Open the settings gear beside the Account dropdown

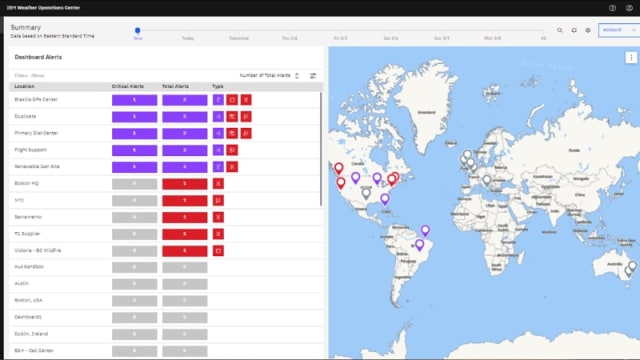point(588,30)
